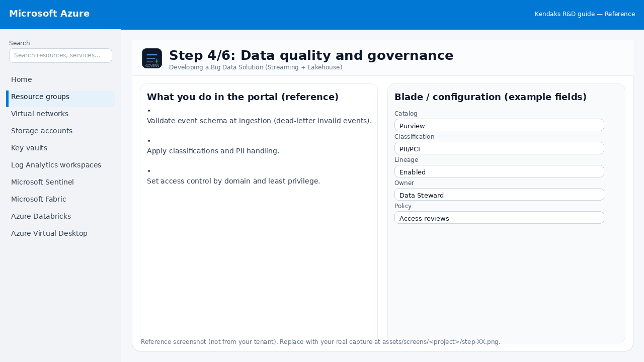Click the Search label above the search box
Screen dimensions: 644x362
tap(20, 43)
